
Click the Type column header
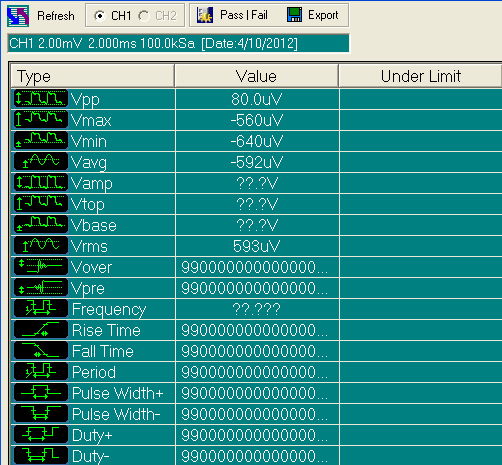click(93, 76)
